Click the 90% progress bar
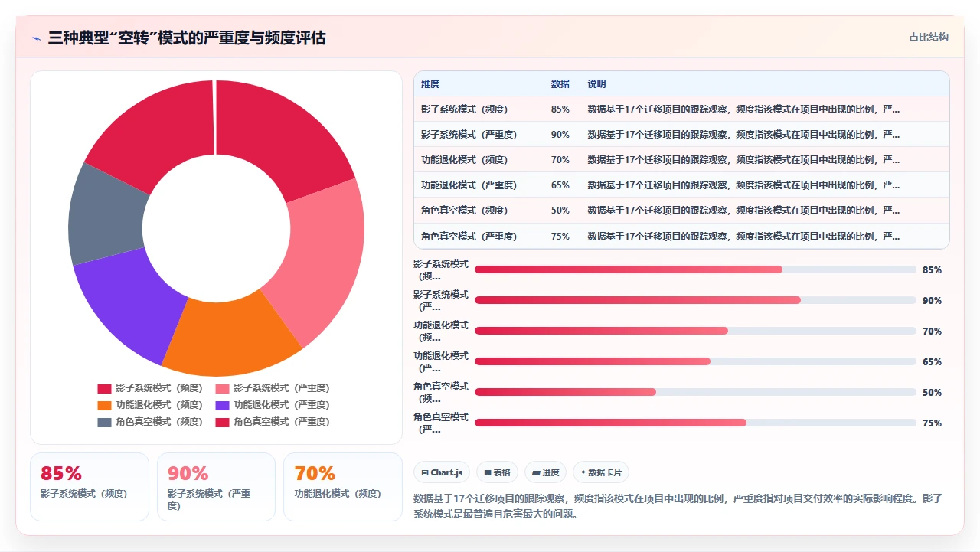This screenshot has width=980, height=552. (695, 300)
